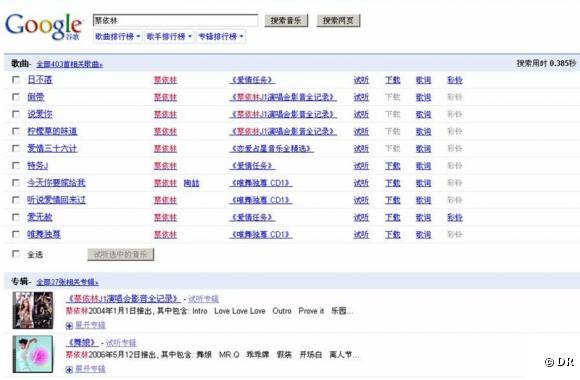Click 彩铃 for song 日不落
580x380 pixels.
pyautogui.click(x=455, y=80)
